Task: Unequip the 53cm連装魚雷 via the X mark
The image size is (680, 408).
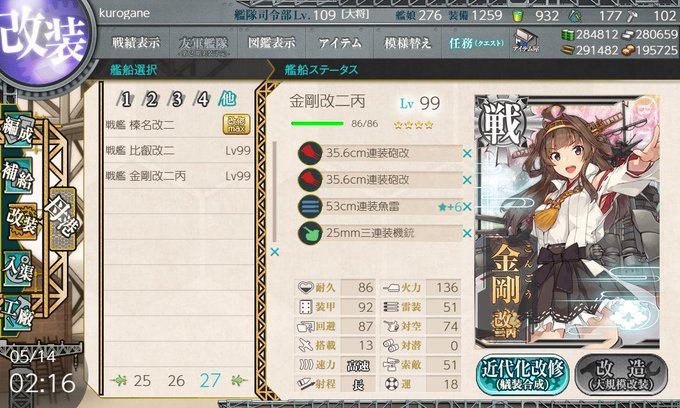Action: [x=467, y=207]
